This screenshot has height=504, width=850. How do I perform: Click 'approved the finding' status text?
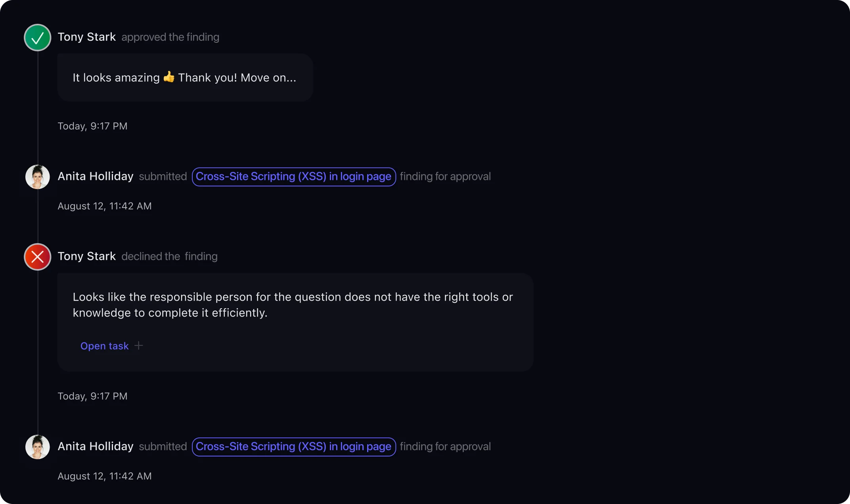[x=170, y=37]
